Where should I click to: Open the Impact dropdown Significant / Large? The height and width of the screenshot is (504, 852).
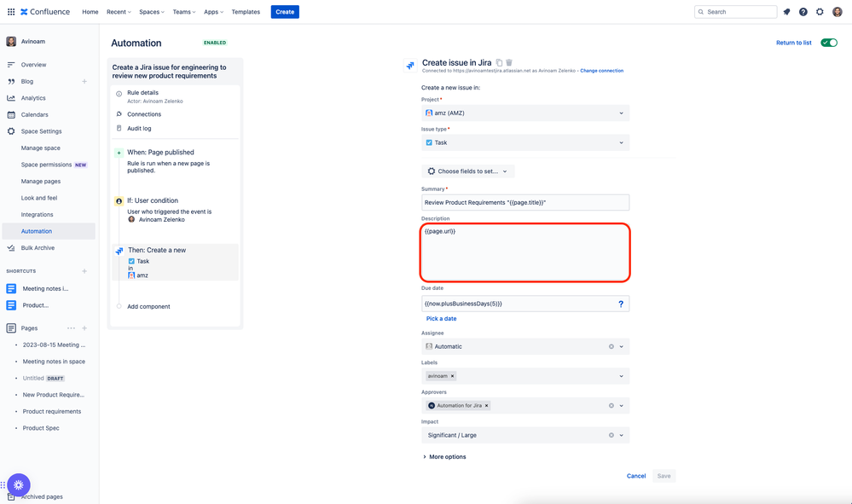[x=525, y=435]
